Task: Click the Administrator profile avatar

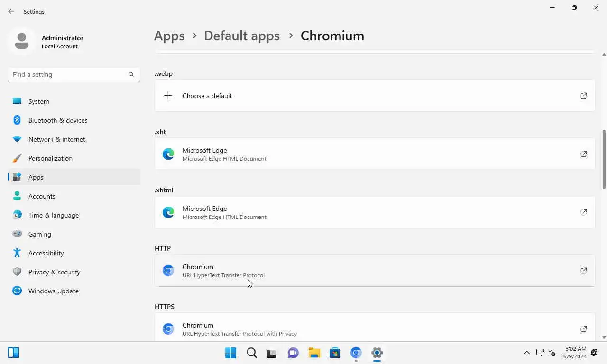Action: click(21, 42)
